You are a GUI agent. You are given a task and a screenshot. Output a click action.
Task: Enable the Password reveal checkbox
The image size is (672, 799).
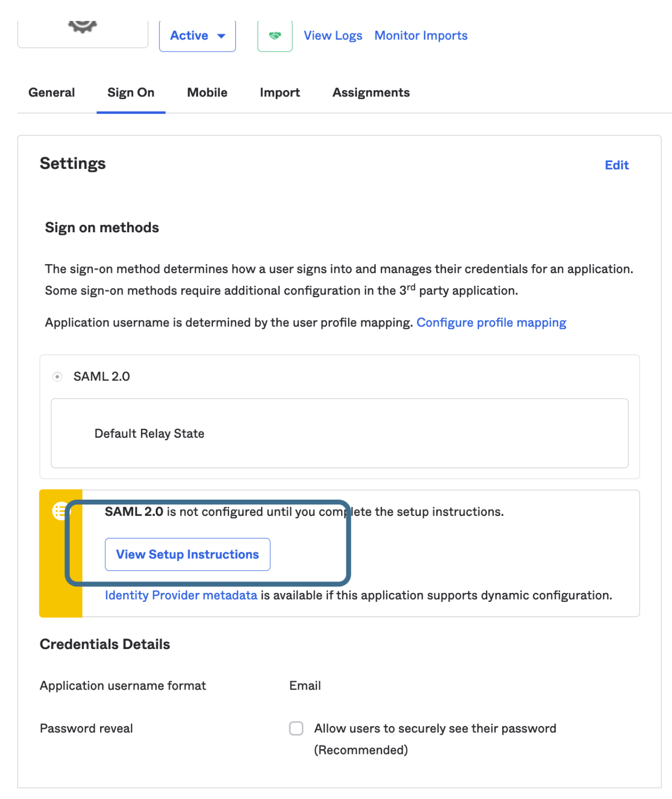296,728
